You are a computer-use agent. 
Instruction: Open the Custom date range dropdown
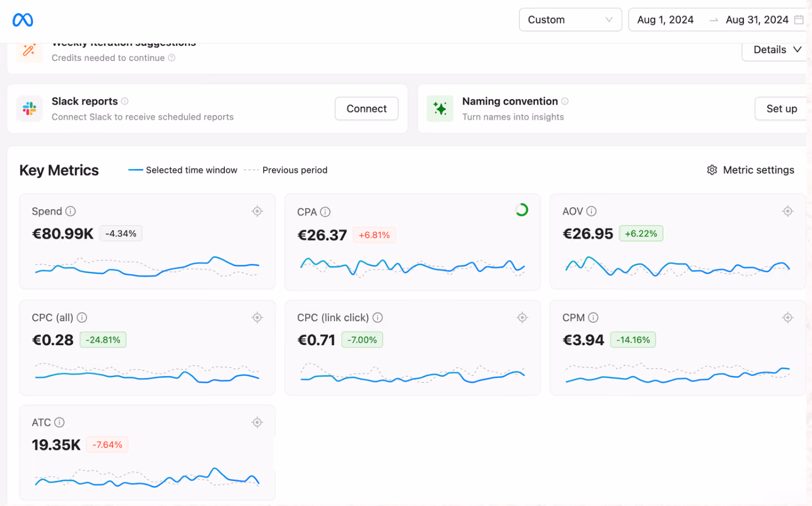tap(570, 20)
